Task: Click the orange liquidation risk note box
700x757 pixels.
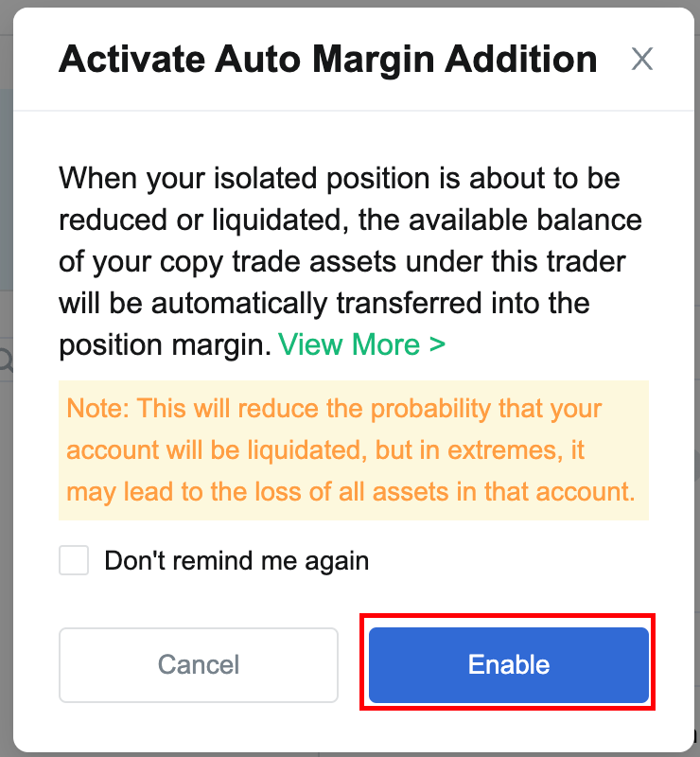Action: [354, 450]
